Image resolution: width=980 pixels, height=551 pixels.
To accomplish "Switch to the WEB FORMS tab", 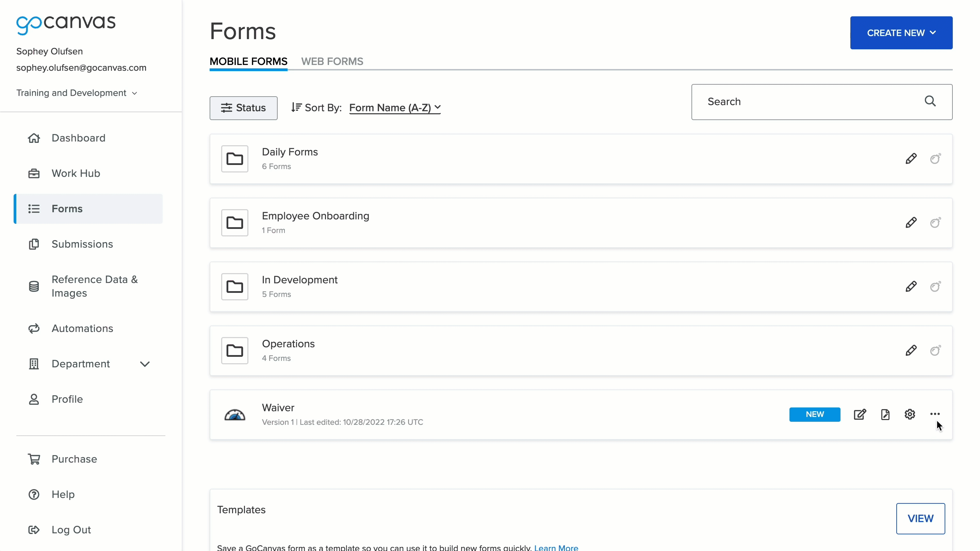I will pos(332,61).
